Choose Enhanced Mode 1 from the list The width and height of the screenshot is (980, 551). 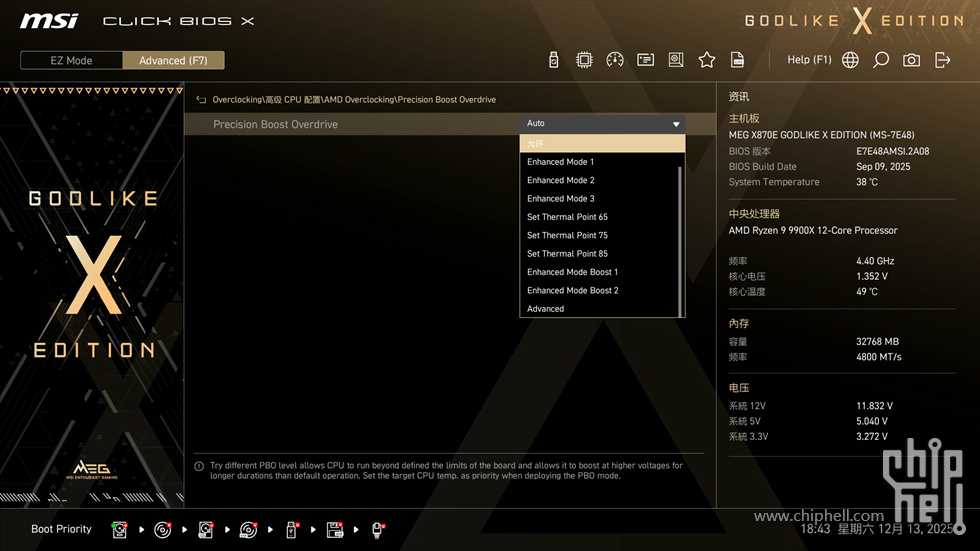[560, 162]
